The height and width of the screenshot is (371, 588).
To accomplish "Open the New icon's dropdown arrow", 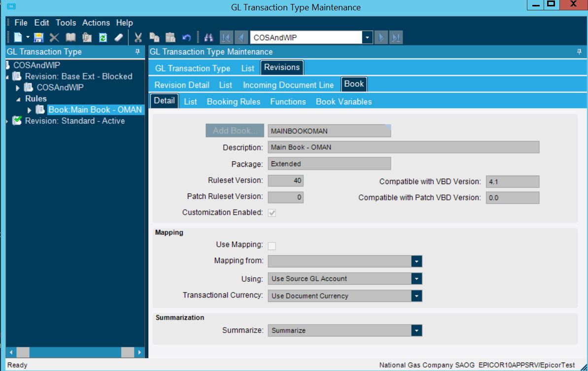I will pyautogui.click(x=28, y=37).
